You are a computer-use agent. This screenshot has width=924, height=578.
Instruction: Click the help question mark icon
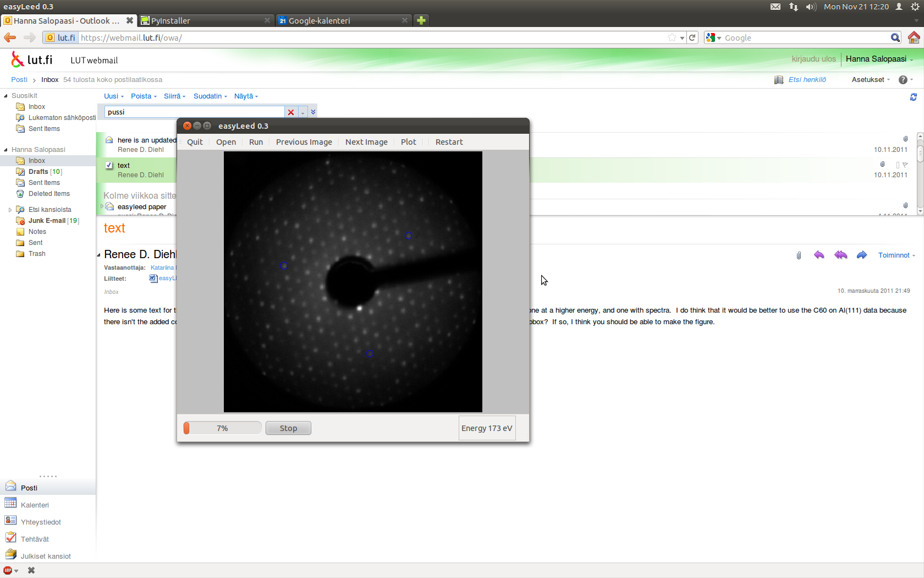[x=903, y=80]
